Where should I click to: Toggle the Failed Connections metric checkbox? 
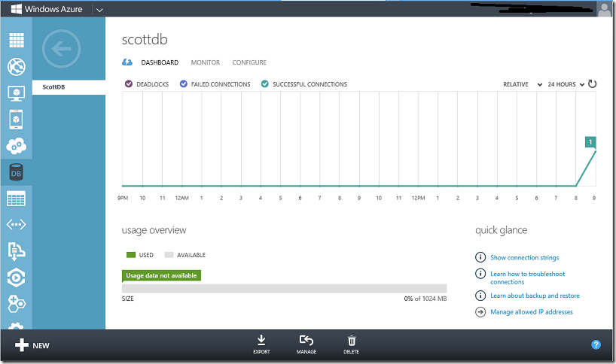pyautogui.click(x=184, y=84)
